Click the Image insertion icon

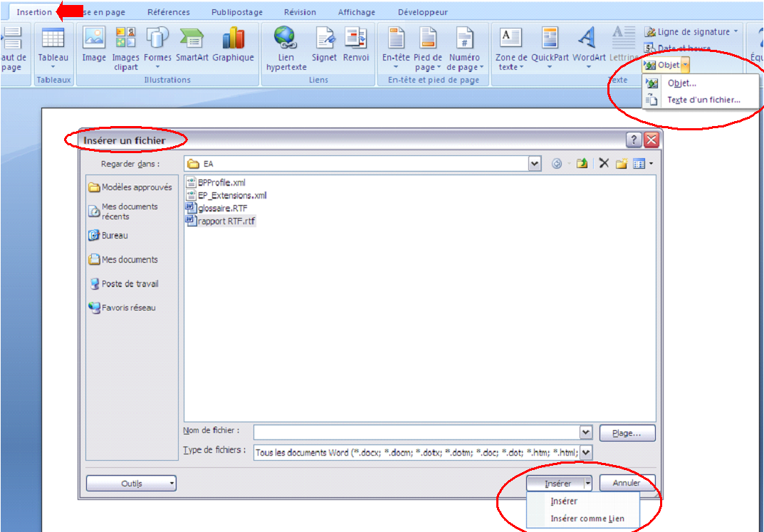click(x=94, y=45)
